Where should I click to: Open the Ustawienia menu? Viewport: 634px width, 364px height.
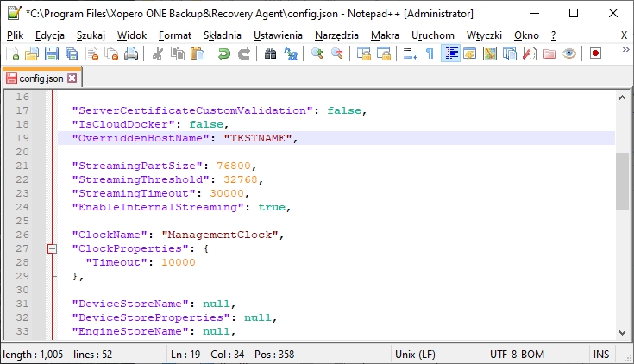click(x=278, y=35)
